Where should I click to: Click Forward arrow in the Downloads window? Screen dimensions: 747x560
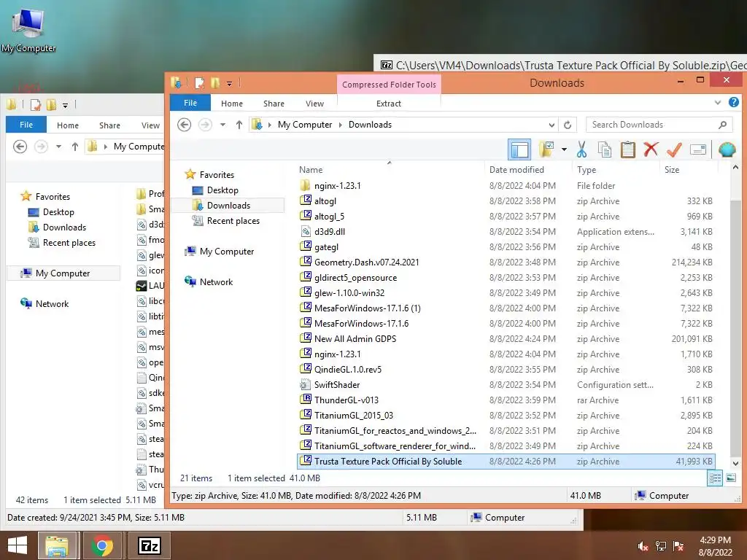click(205, 125)
